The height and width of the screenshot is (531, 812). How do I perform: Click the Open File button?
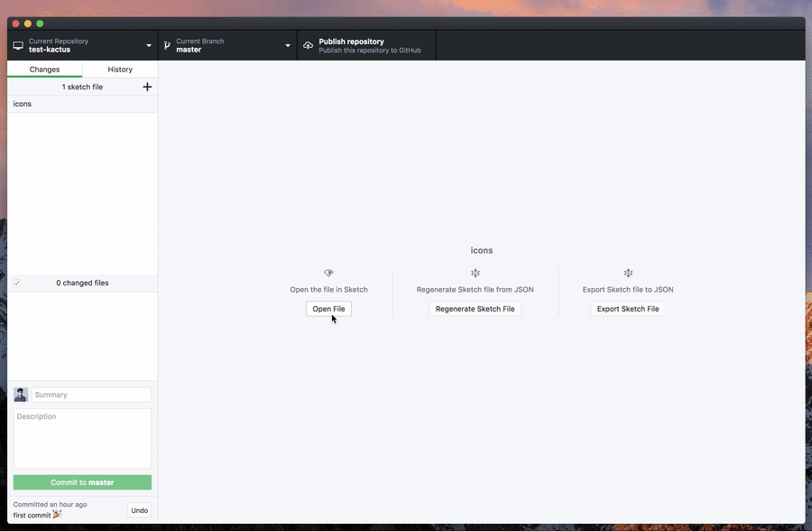coord(328,309)
